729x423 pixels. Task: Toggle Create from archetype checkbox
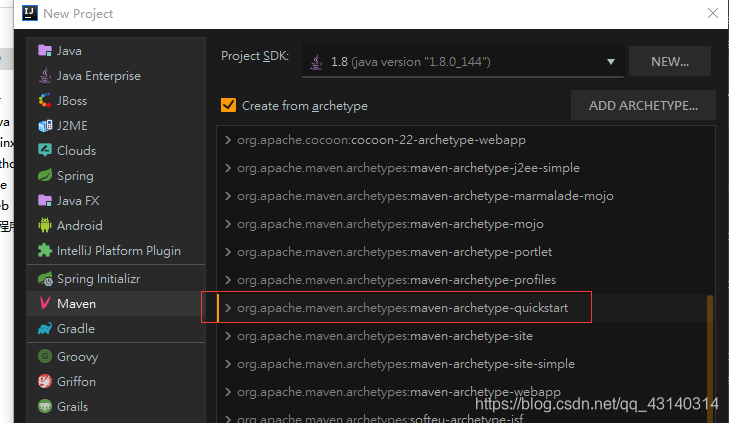(228, 105)
